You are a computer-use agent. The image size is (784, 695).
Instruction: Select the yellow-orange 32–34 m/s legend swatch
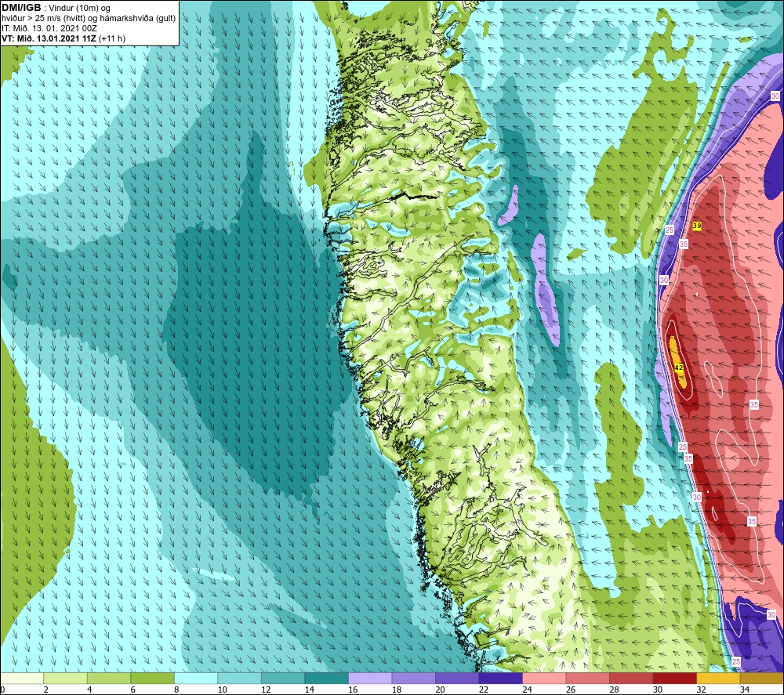tap(718, 678)
